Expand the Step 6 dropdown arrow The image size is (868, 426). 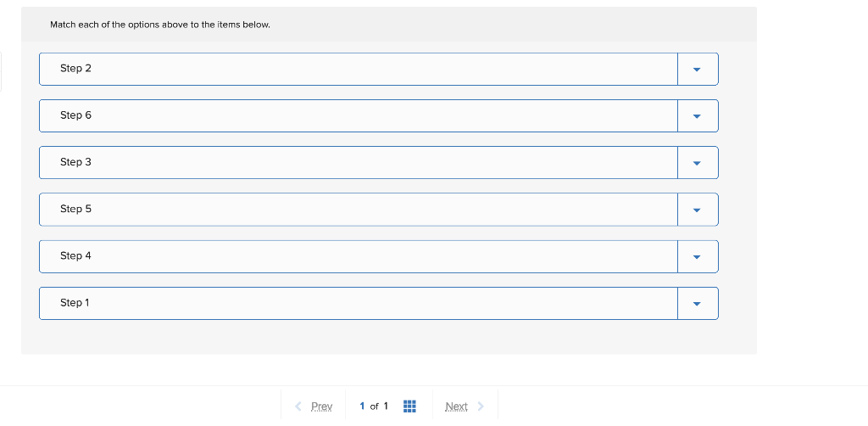(697, 115)
